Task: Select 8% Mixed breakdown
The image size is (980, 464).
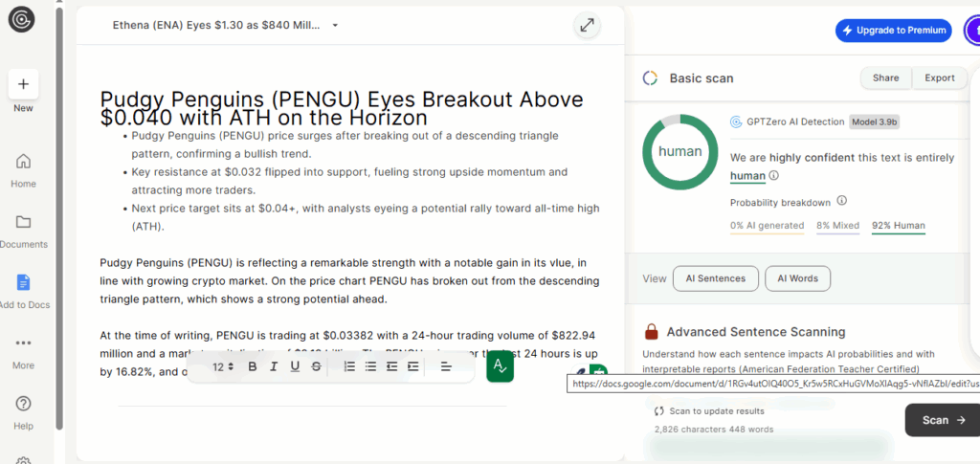Action: [837, 226]
